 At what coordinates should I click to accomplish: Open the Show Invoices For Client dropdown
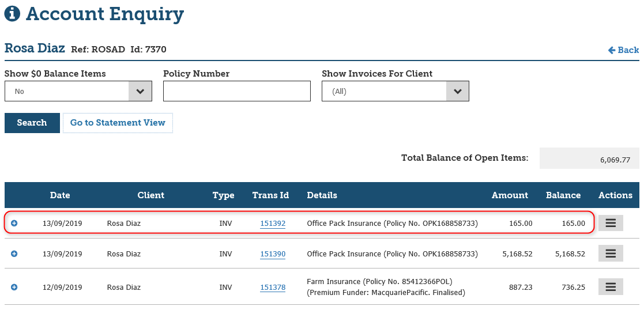click(x=396, y=91)
